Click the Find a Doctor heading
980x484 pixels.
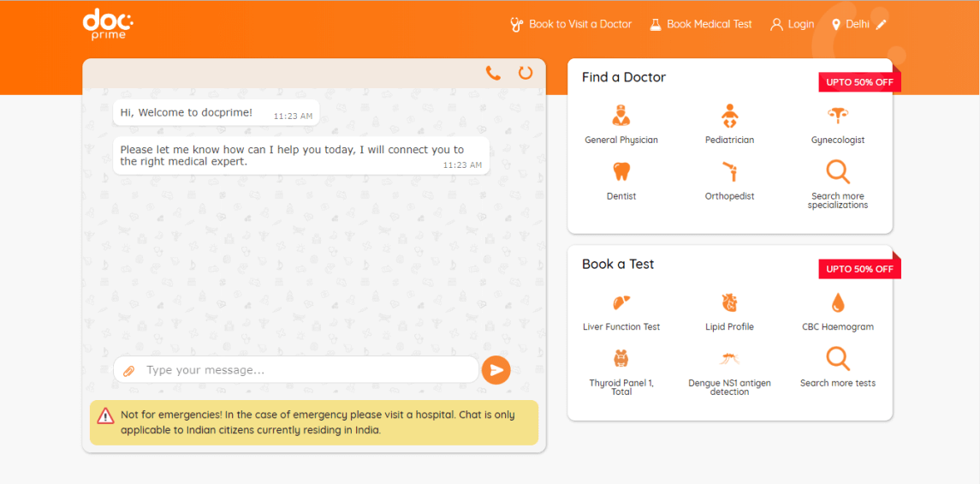click(624, 78)
